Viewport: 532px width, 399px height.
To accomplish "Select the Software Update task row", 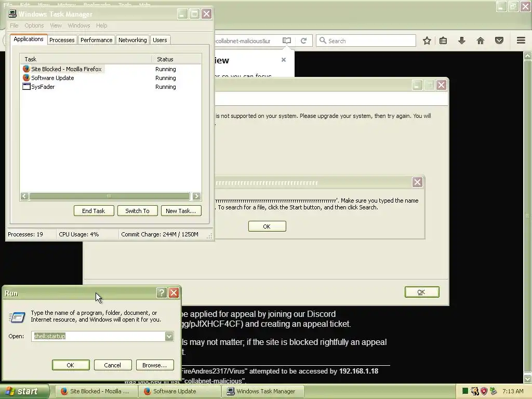I will click(111, 78).
